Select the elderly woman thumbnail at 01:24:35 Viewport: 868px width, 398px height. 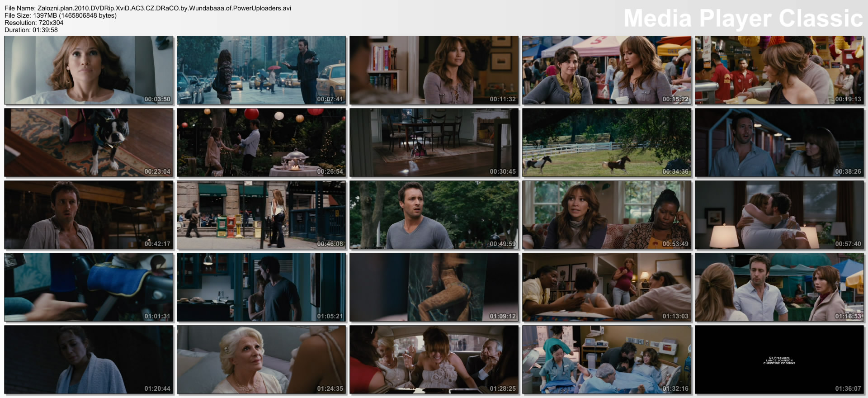(261, 360)
